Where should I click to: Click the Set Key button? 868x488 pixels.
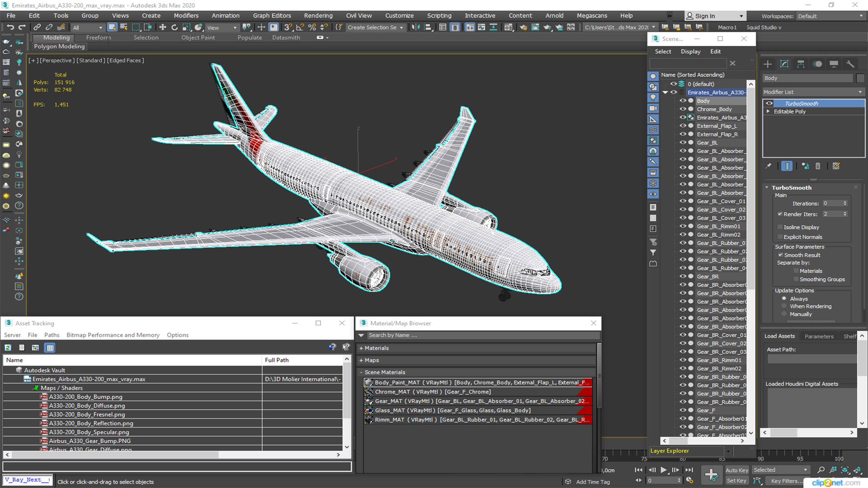pyautogui.click(x=736, y=481)
